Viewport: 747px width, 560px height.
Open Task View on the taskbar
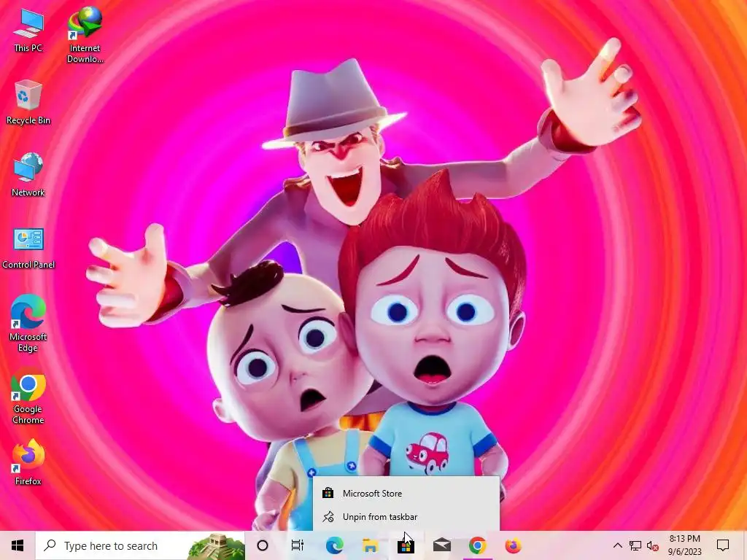pos(298,545)
